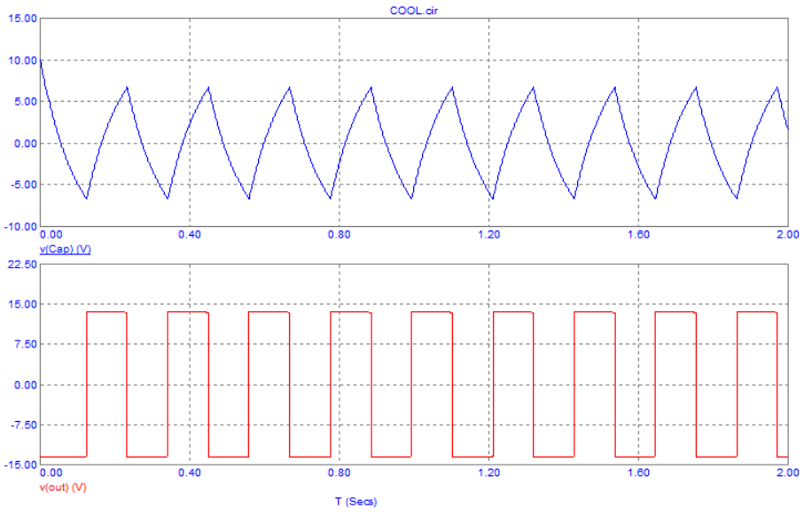Click 1.60 on the v(Cap) plot time axis
The height and width of the screenshot is (516, 812).
[638, 235]
